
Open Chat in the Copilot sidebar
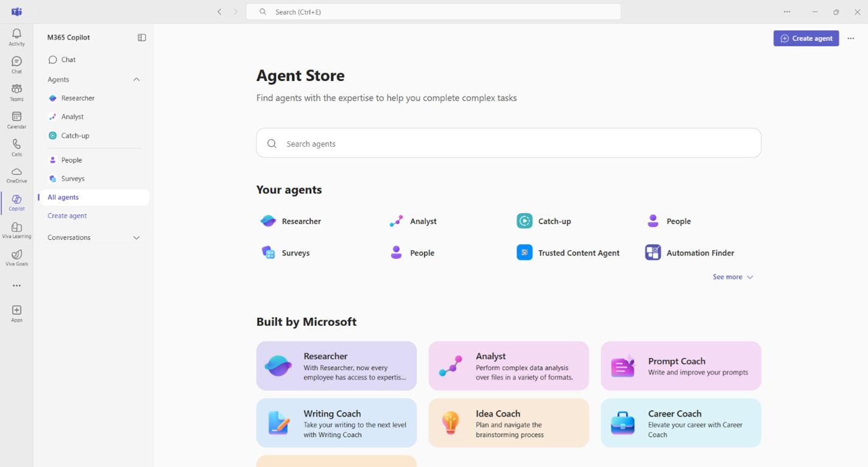click(x=68, y=60)
